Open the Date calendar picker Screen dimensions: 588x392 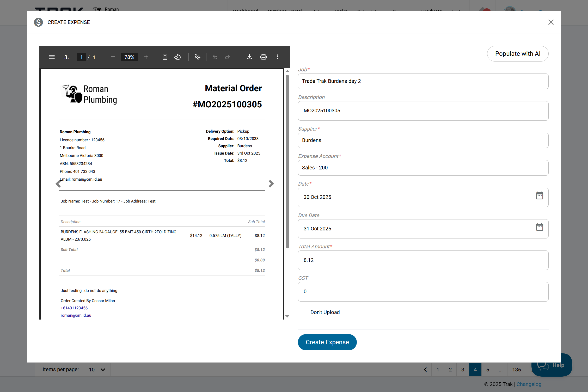[x=539, y=196]
